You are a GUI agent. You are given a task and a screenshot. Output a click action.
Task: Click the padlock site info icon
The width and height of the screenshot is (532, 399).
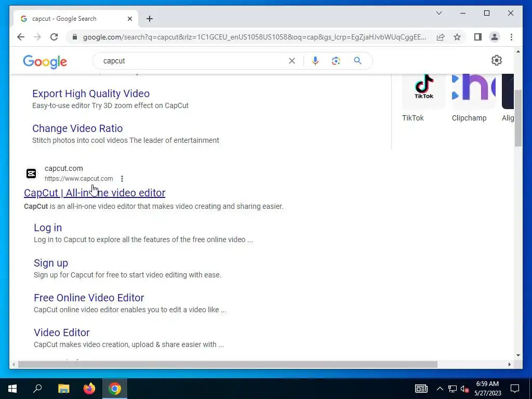[75, 37]
